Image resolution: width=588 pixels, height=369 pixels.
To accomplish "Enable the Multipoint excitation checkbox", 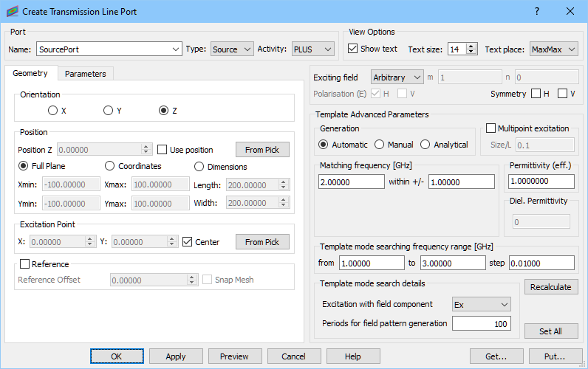I will (x=490, y=128).
